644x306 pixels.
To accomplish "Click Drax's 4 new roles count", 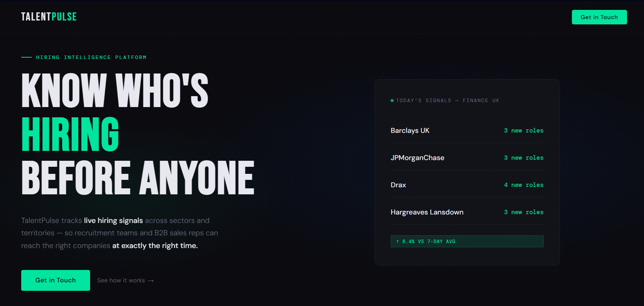I will pyautogui.click(x=524, y=185).
